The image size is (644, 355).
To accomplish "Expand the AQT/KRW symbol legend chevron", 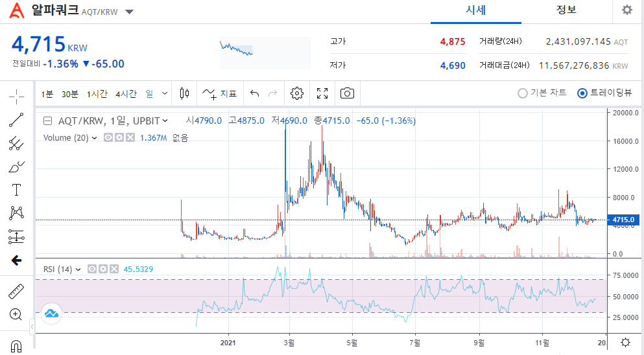I will [165, 120].
